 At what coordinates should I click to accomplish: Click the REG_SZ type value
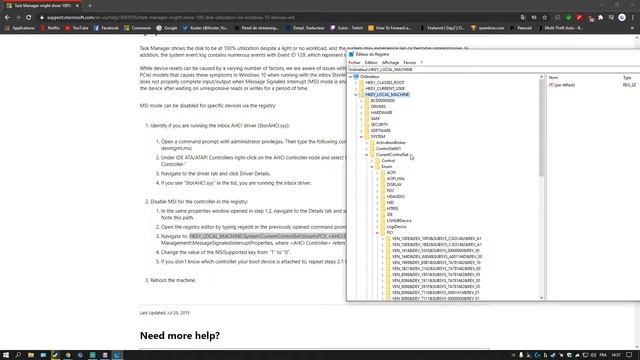click(x=629, y=85)
